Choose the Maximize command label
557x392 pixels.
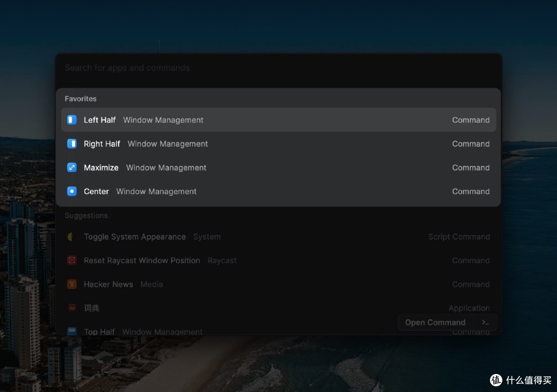coord(101,167)
